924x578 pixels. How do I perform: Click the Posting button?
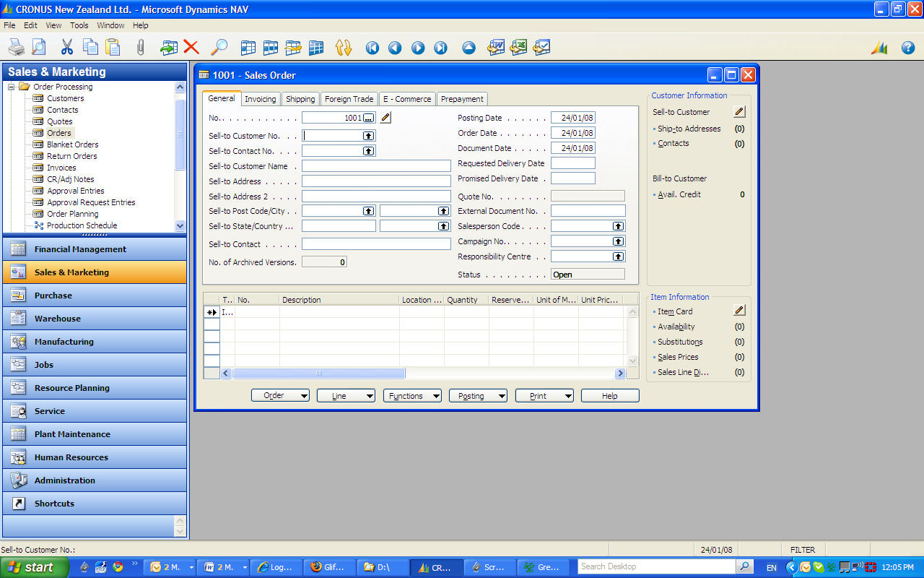tap(478, 395)
